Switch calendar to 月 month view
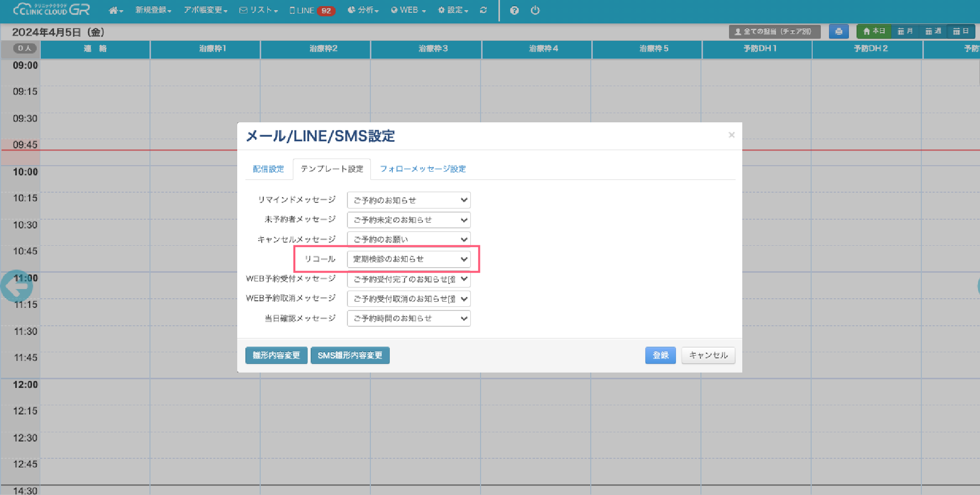The height and width of the screenshot is (495, 980). tap(906, 32)
